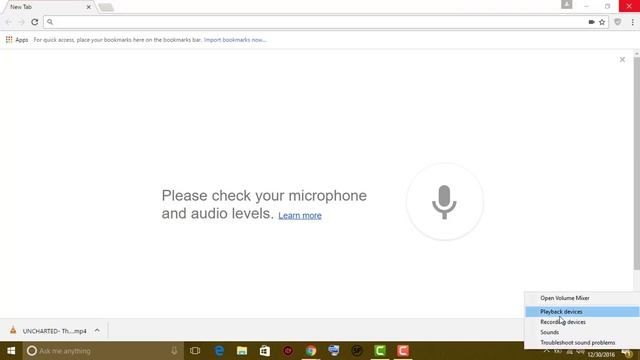
Task: Switch to Google Chrome on taskbar
Action: 311,351
